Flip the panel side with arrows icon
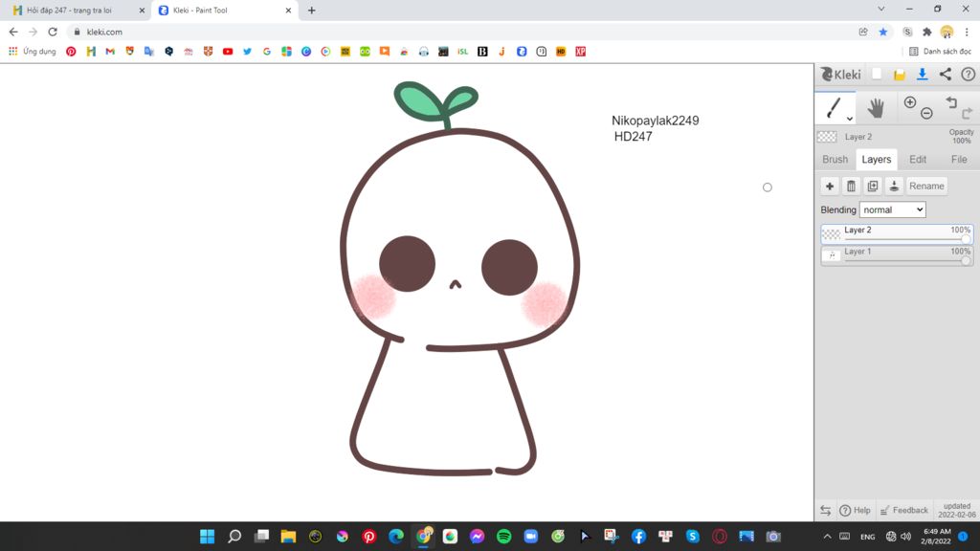980x551 pixels. [826, 511]
